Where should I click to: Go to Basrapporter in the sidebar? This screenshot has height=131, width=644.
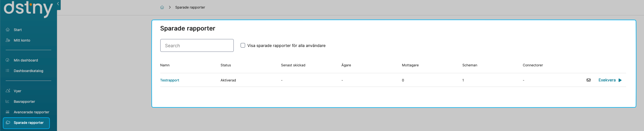coord(24,101)
